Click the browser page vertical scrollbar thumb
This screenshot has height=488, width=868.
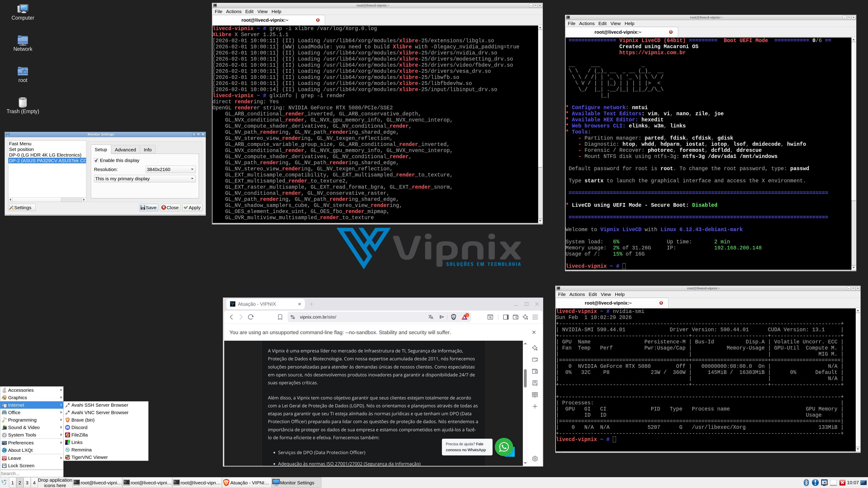click(525, 378)
